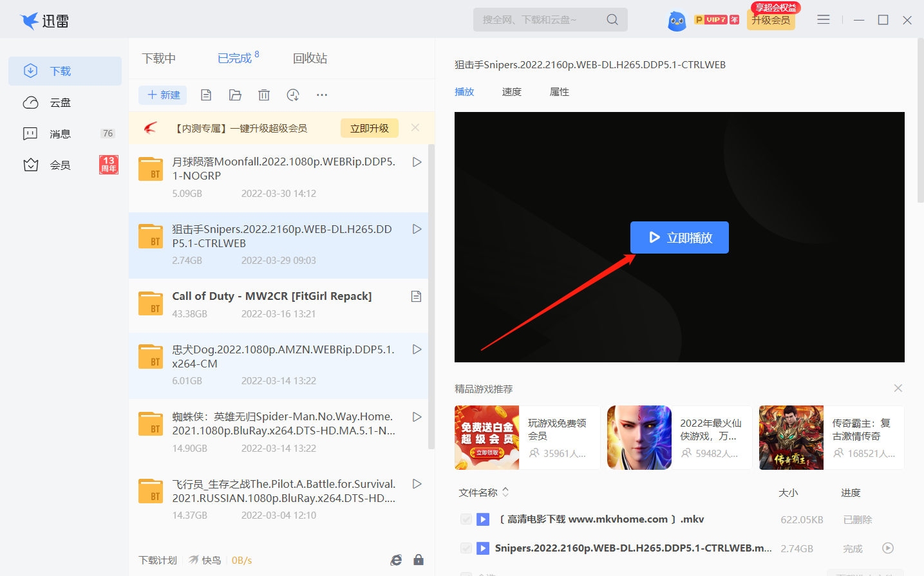The width and height of the screenshot is (924, 576).
Task: Click the search magnifier icon
Action: point(612,20)
